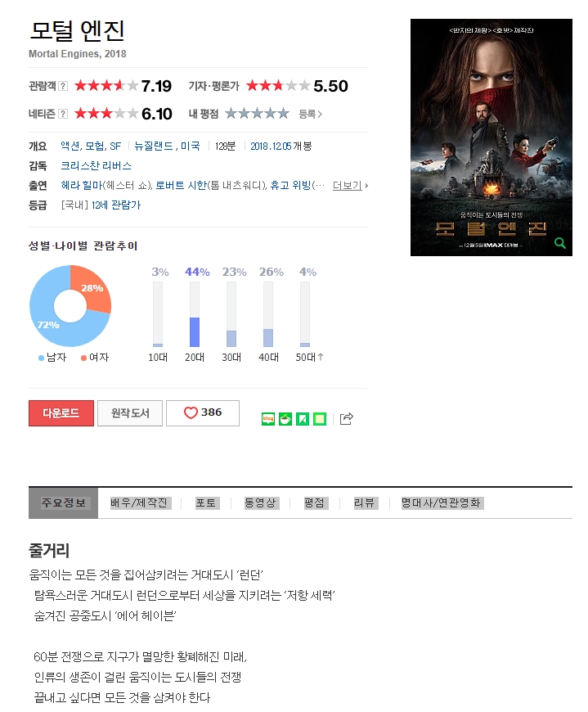Rate the movie using 내 평점 stars
The image size is (588, 712).
[x=257, y=113]
